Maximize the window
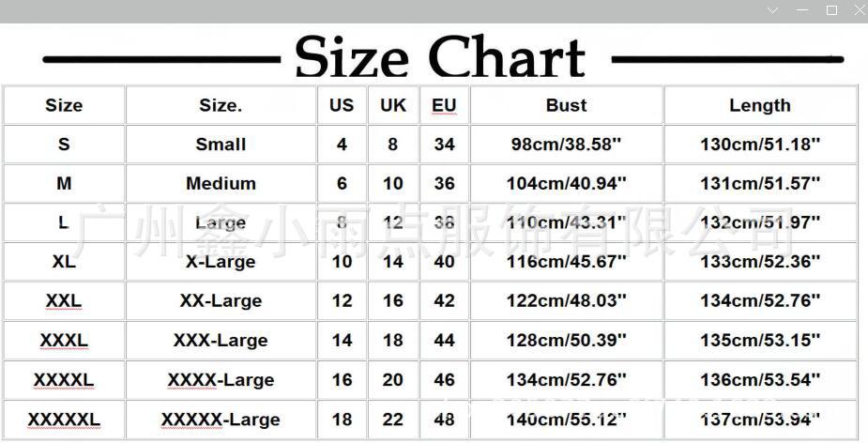 click(x=831, y=10)
